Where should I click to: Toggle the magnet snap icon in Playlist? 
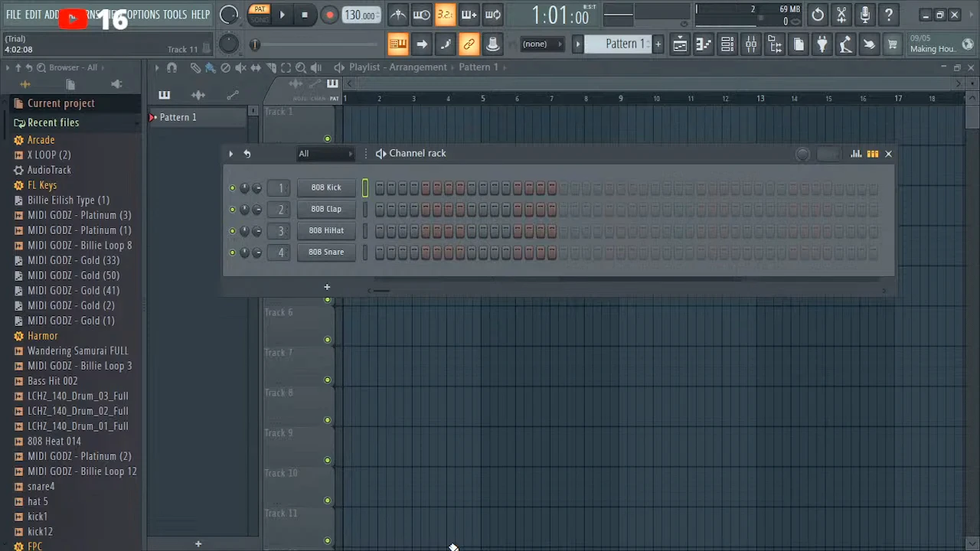171,67
